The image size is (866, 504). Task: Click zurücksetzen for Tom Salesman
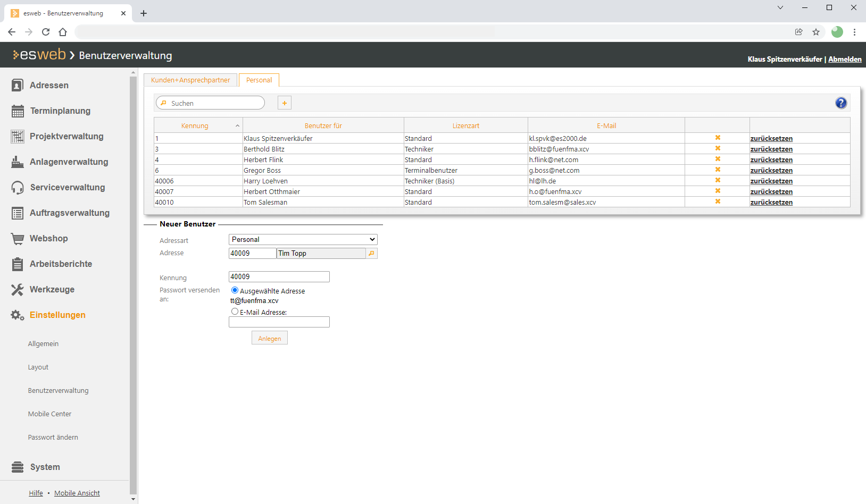771,202
